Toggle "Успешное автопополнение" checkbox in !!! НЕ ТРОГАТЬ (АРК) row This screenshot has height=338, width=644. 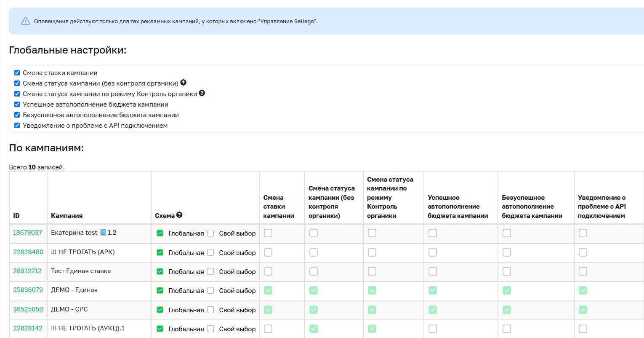point(433,252)
